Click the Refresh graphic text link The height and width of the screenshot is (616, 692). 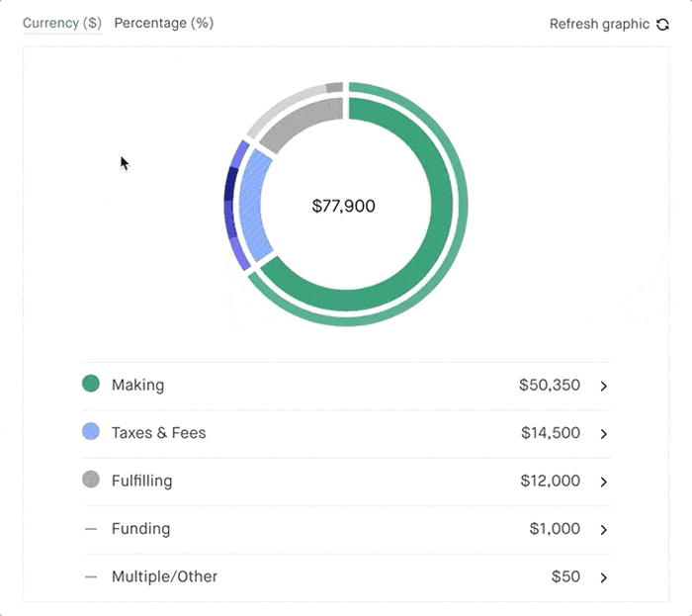pos(599,24)
